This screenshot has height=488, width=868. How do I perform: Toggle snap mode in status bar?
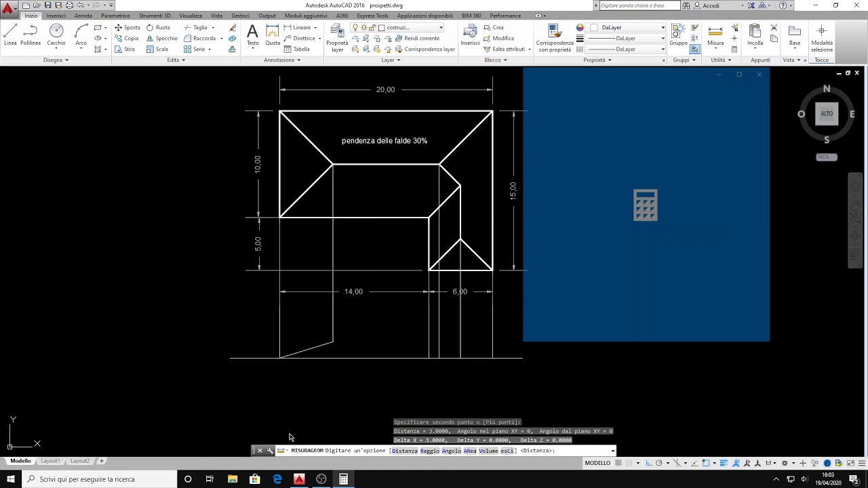click(x=628, y=463)
